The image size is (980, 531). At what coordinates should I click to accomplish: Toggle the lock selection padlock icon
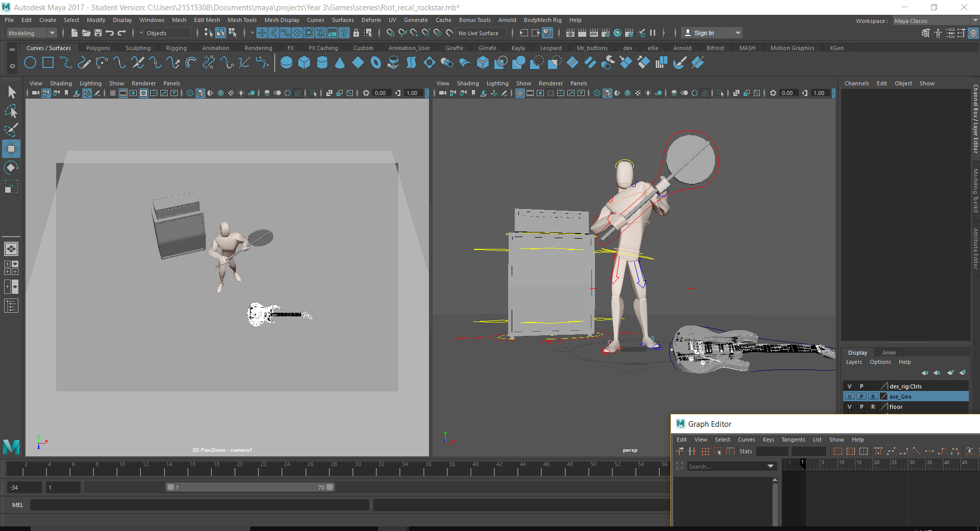click(356, 33)
